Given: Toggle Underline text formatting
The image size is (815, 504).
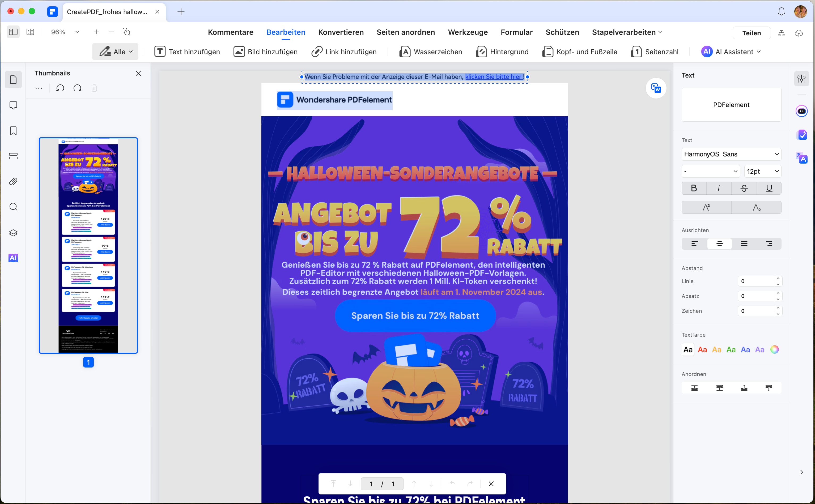Looking at the screenshot, I should [769, 188].
